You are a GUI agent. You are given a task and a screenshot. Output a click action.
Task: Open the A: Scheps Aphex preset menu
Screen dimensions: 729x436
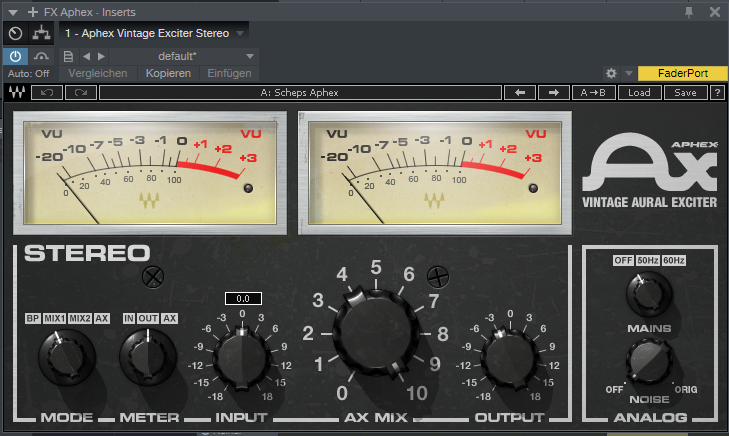(300, 92)
